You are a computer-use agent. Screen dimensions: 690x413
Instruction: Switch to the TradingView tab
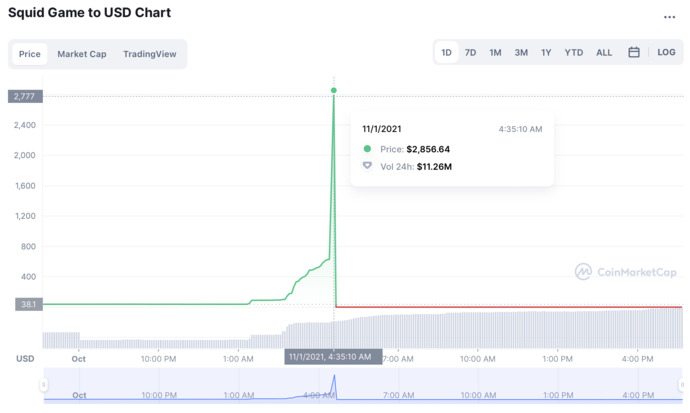pos(150,54)
